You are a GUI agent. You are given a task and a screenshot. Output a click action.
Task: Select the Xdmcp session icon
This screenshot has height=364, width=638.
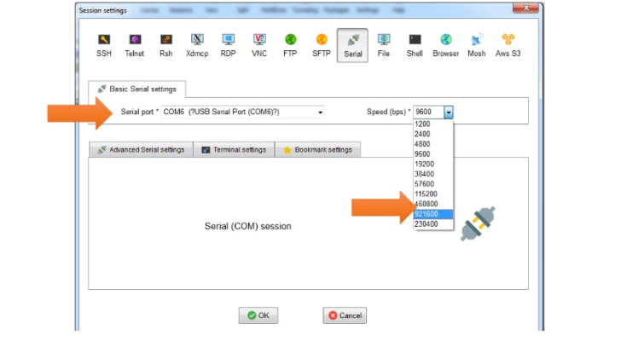point(197,45)
